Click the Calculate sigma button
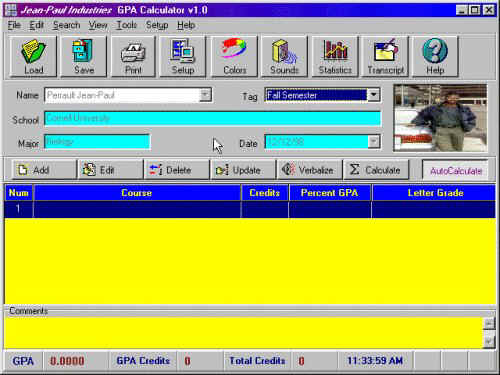 coord(376,170)
